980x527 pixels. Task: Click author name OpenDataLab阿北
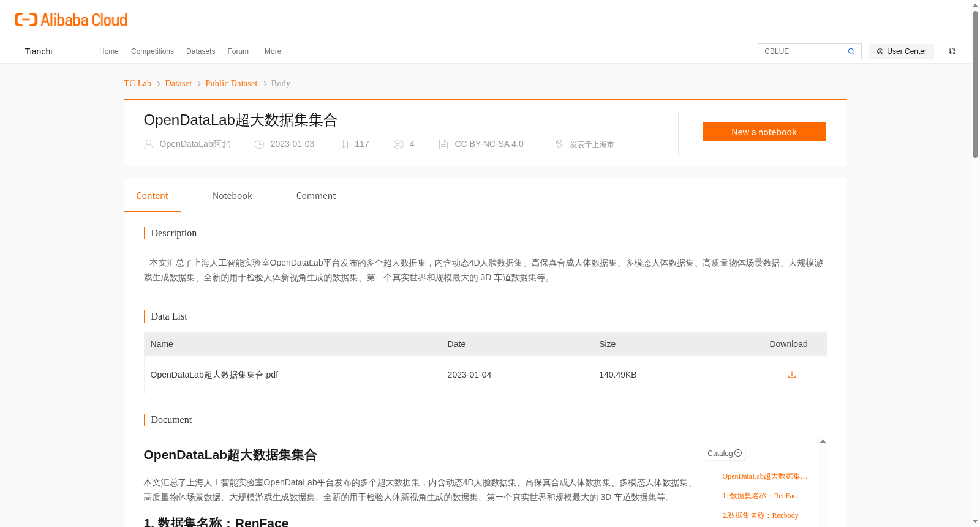point(195,144)
